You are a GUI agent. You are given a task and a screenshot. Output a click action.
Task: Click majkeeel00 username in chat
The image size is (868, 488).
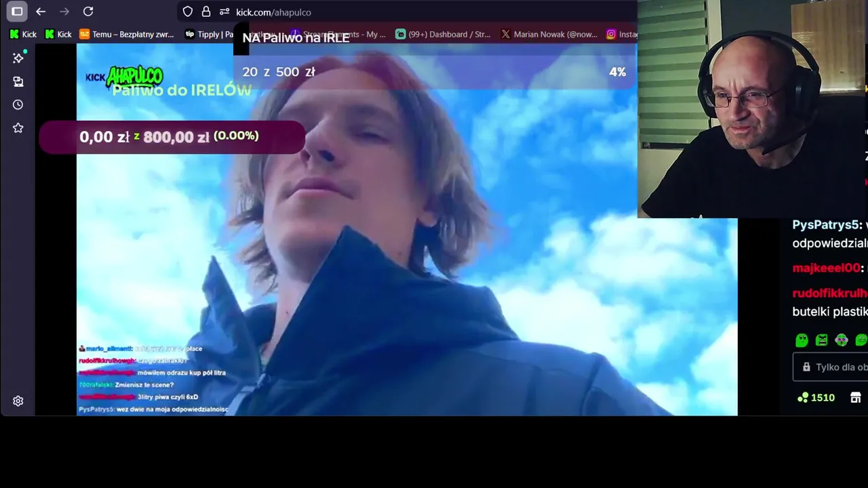tap(827, 268)
